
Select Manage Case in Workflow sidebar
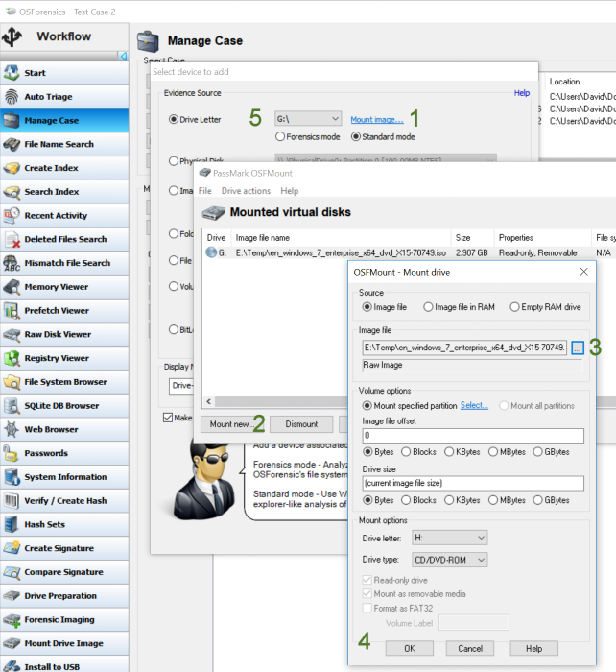pos(64,120)
